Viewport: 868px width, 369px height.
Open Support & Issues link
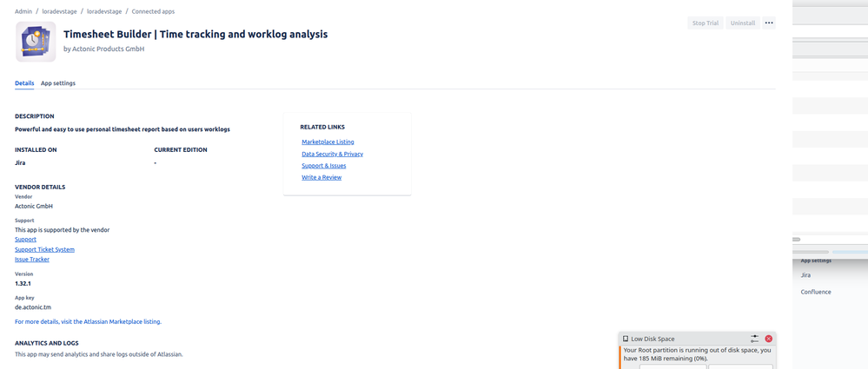point(324,166)
